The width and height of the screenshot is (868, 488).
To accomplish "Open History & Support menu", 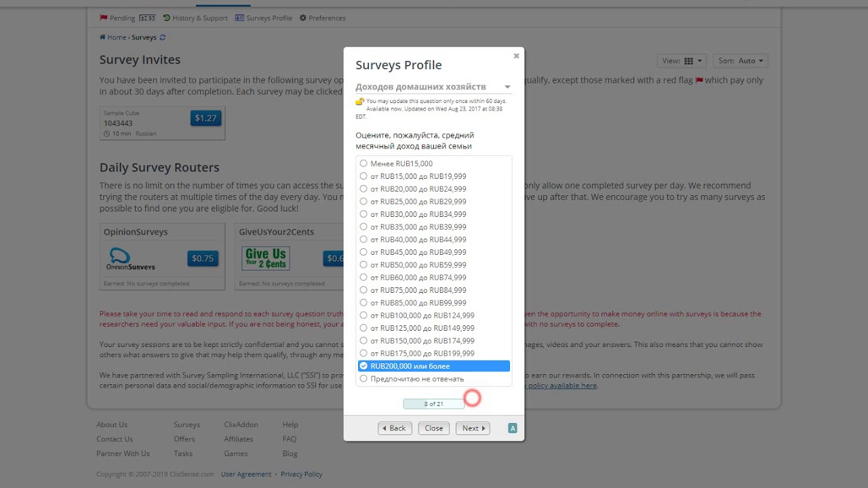I will (195, 18).
